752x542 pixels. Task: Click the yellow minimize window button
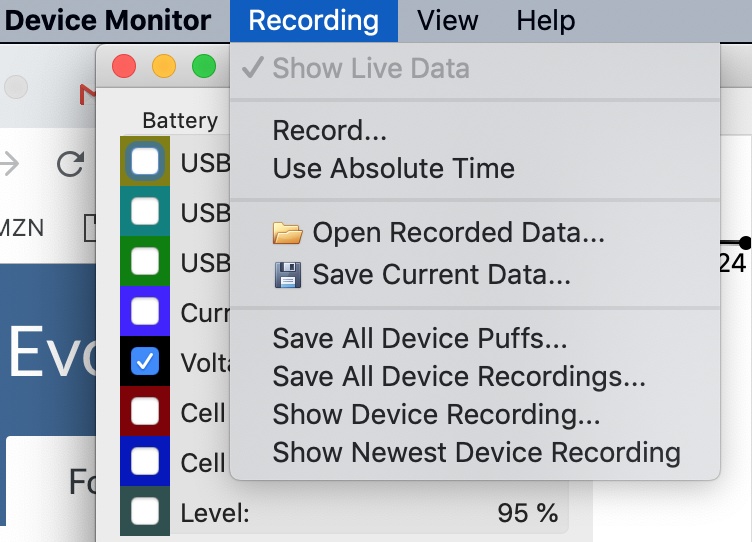tap(164, 67)
